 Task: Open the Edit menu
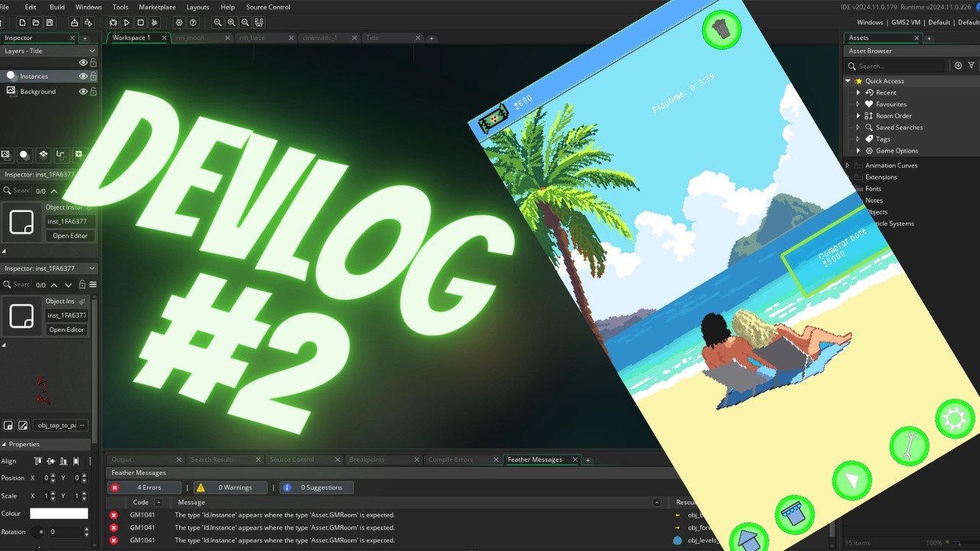pos(31,7)
